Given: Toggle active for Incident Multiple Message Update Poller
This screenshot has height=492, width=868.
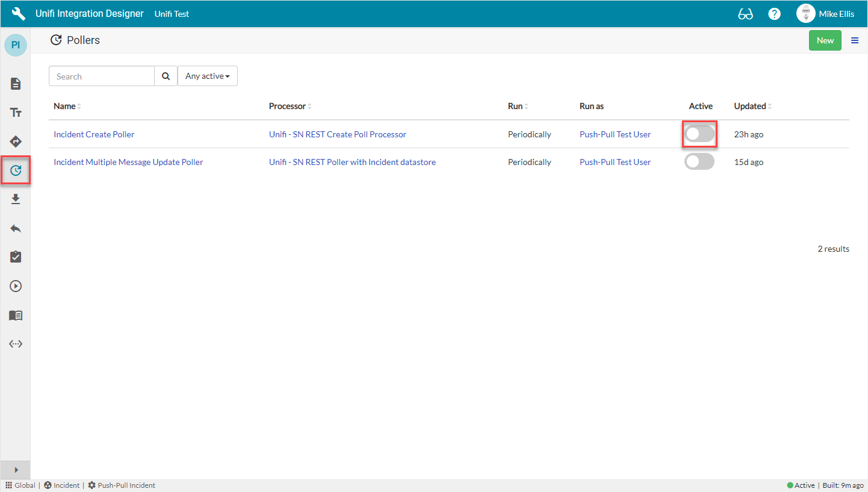Looking at the screenshot, I should point(699,162).
